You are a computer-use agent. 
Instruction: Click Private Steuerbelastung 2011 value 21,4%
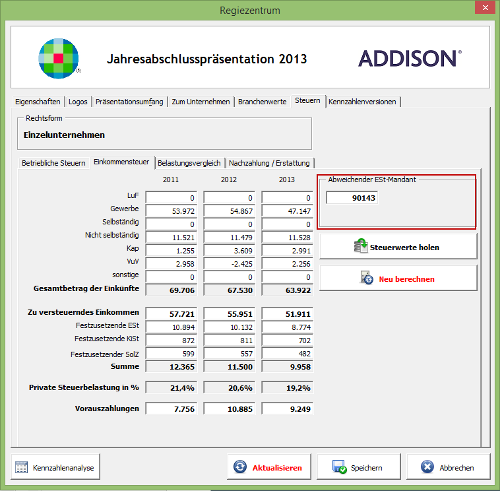tap(171, 388)
